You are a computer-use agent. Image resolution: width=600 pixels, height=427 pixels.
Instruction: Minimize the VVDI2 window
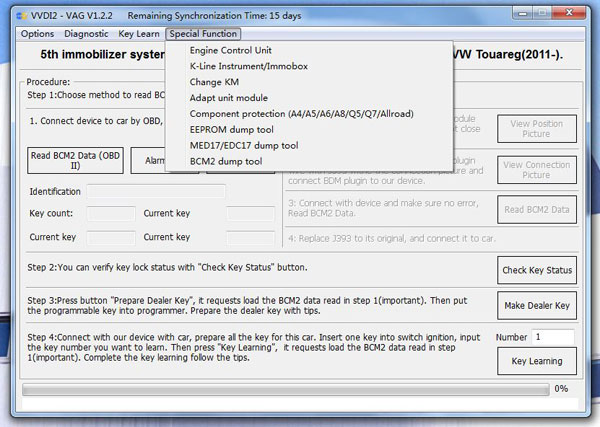pyautogui.click(x=523, y=14)
